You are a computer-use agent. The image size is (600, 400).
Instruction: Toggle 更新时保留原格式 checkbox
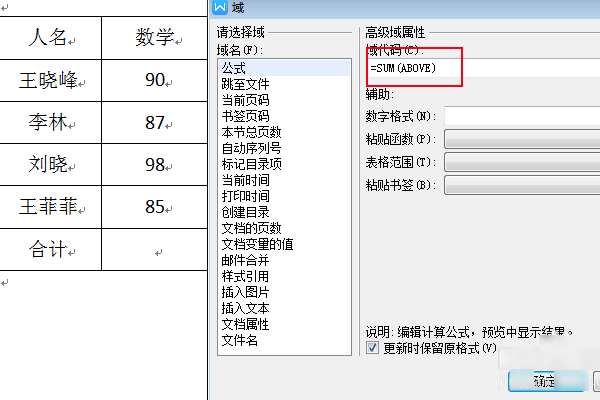[372, 348]
